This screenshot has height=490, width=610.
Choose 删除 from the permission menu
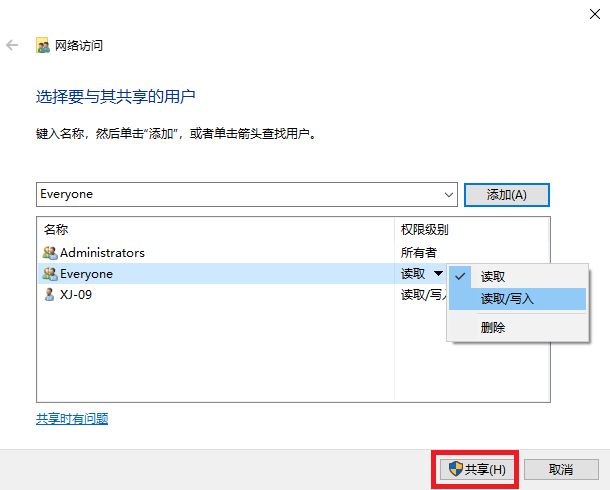pyautogui.click(x=493, y=328)
